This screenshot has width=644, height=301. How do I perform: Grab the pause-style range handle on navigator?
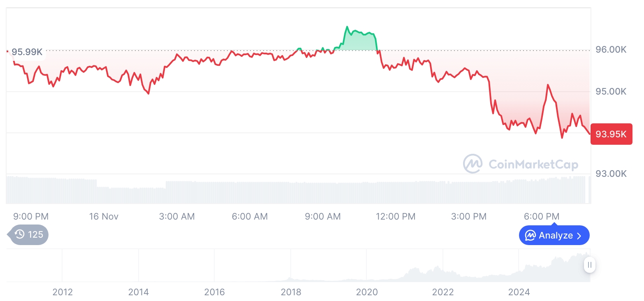pos(589,265)
